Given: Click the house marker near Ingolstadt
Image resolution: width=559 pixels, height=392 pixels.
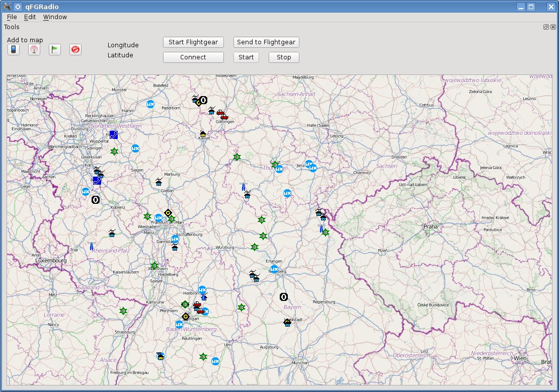Looking at the screenshot, I should pos(287,323).
